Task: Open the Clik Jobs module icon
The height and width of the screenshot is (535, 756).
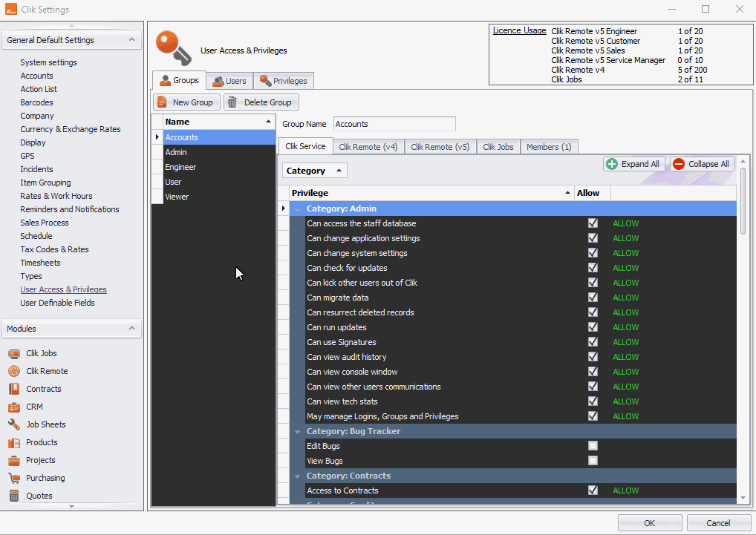Action: 14,353
